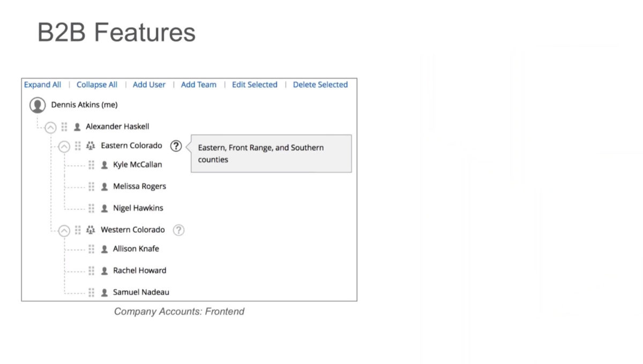This screenshot has height=364, width=643.
Task: Click help icon beside Eastern Colorado
Action: point(176,146)
